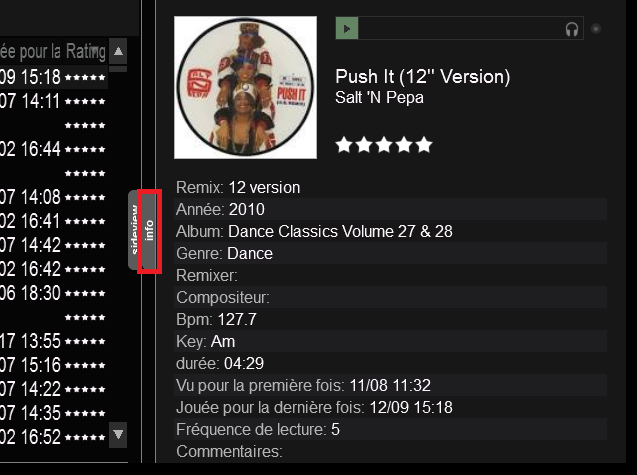
Task: Edit the Année field 2010
Action: (x=245, y=209)
